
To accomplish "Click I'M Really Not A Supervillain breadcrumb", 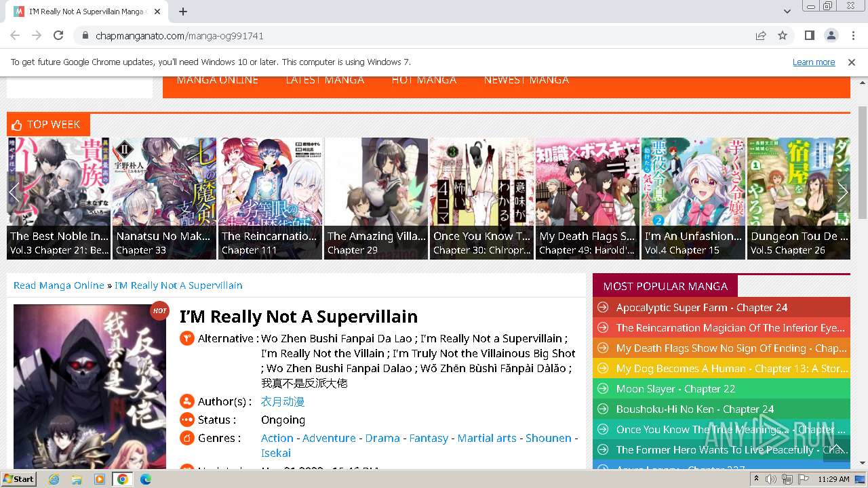I will [178, 285].
